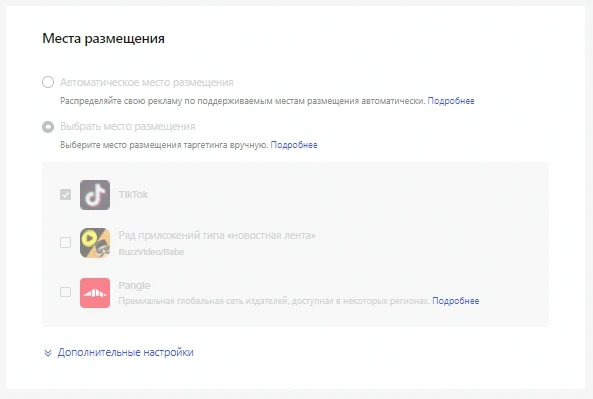Uncheck the TikTok placement checkbox
Image resolution: width=593 pixels, height=399 pixels.
(65, 194)
